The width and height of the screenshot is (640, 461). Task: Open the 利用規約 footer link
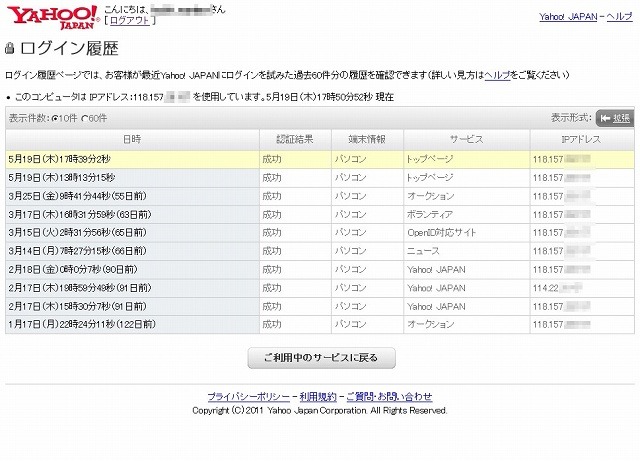coord(318,396)
